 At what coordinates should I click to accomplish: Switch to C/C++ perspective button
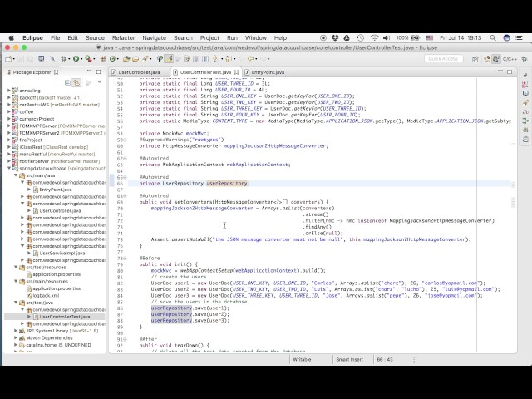[510, 59]
